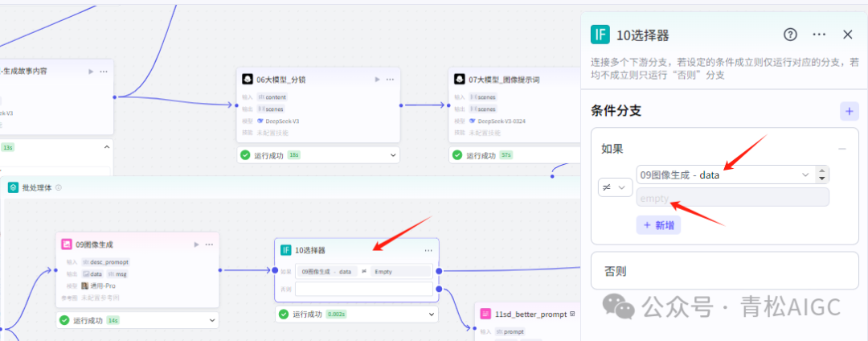Click success checkmark under 06大模型_分镜 node

coord(245,155)
